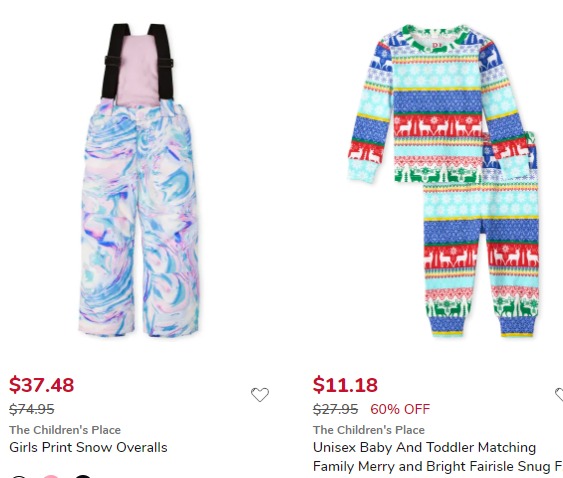Add Girls Print Snow Overalls to favorites
This screenshot has width=563, height=478.
(260, 395)
